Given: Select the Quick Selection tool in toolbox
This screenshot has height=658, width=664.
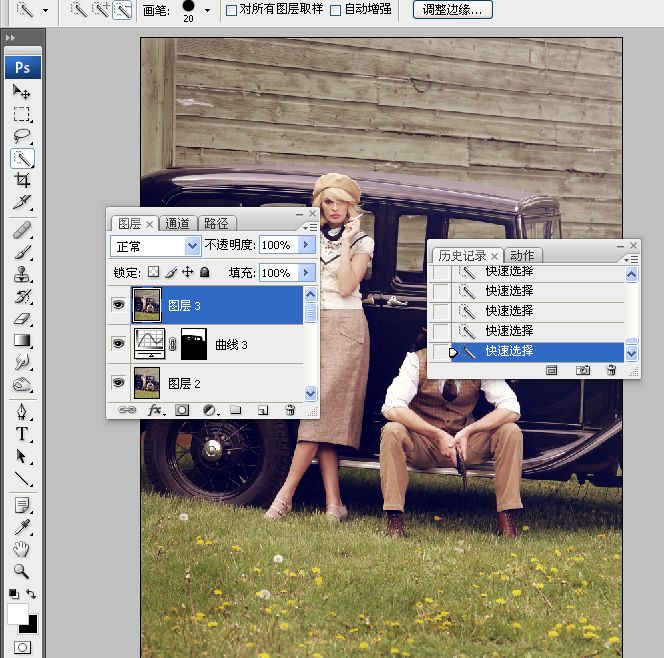Looking at the screenshot, I should point(22,158).
